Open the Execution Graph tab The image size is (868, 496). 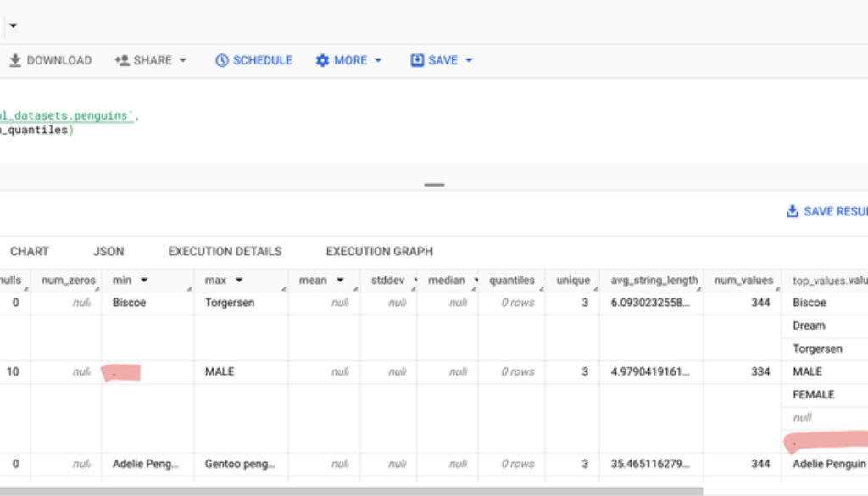[x=379, y=251]
